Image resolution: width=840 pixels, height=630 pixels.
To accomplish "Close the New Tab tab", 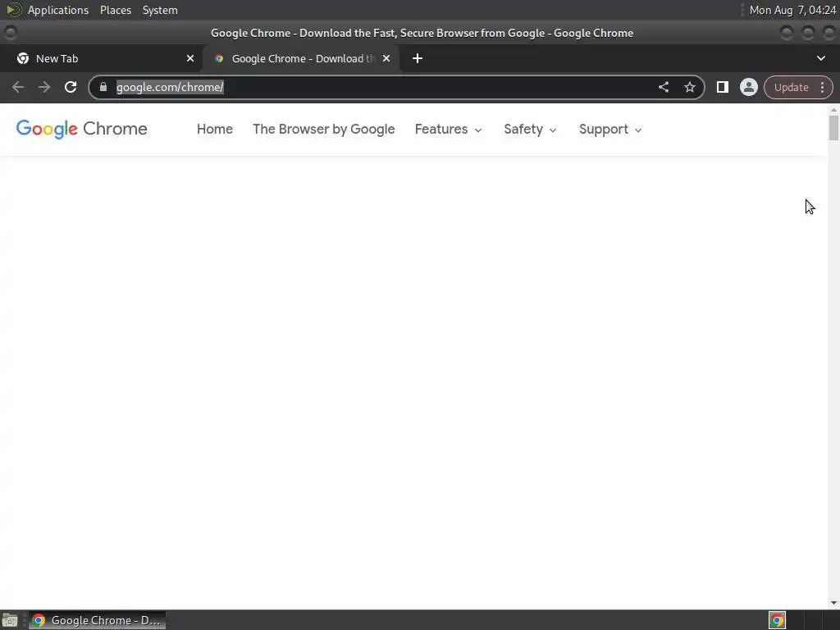I will pos(190,58).
